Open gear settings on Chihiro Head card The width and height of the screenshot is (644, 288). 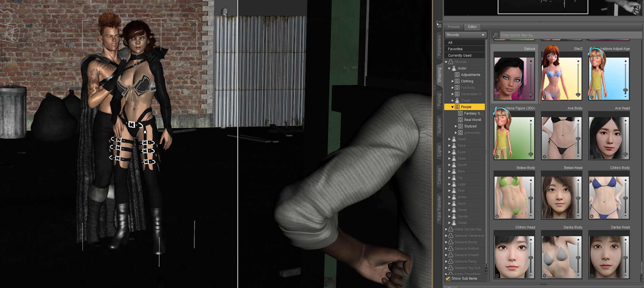tap(497, 276)
